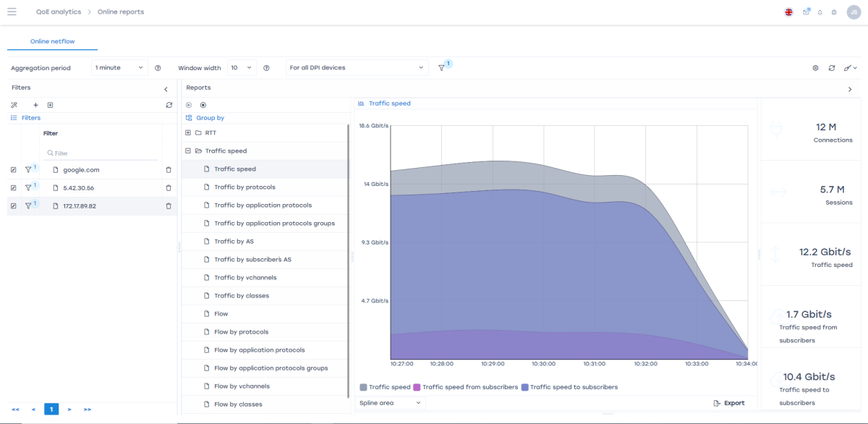Select the Traffic by protocols report
Screen dimensions: 868x424
tap(244, 187)
